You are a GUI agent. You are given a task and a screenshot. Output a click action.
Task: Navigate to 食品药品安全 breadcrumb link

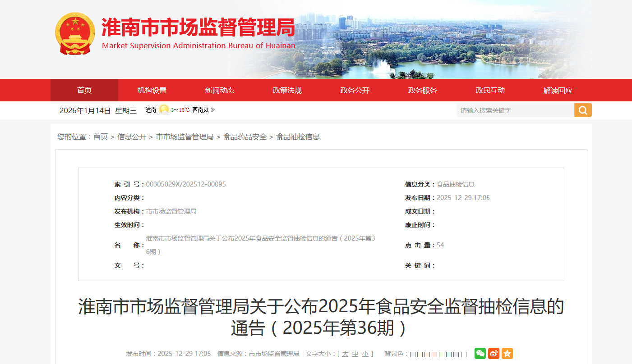244,136
